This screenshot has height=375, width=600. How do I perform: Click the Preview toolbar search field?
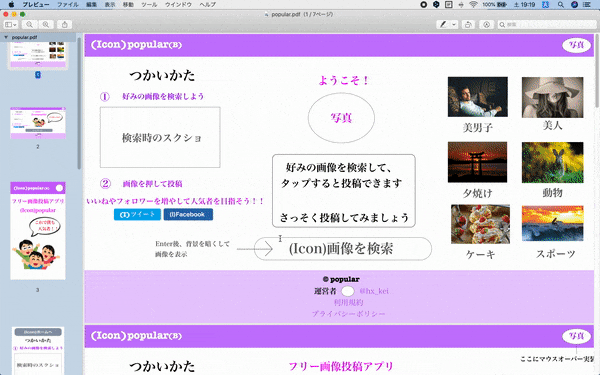coord(546,24)
